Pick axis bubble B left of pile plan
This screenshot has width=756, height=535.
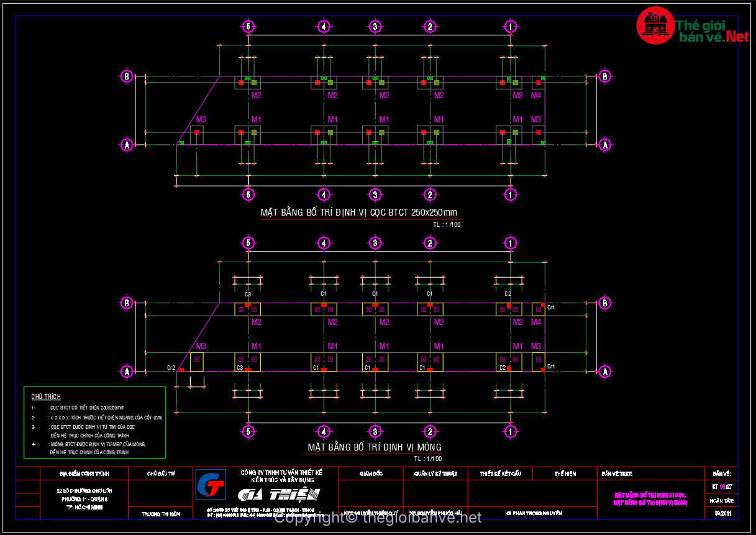pyautogui.click(x=127, y=76)
